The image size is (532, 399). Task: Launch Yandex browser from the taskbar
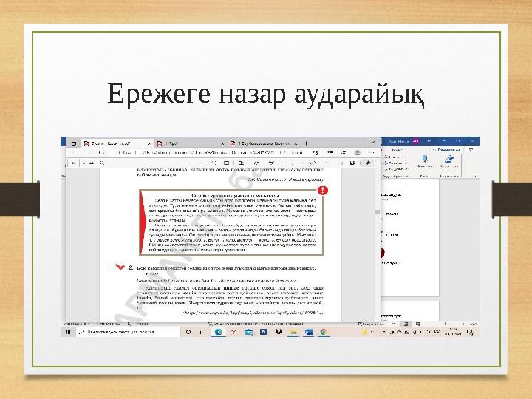pyautogui.click(x=233, y=332)
